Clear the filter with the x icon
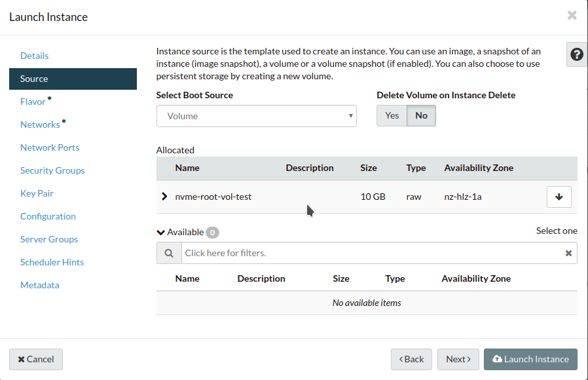Screen dimensions: 588x380 point(568,253)
